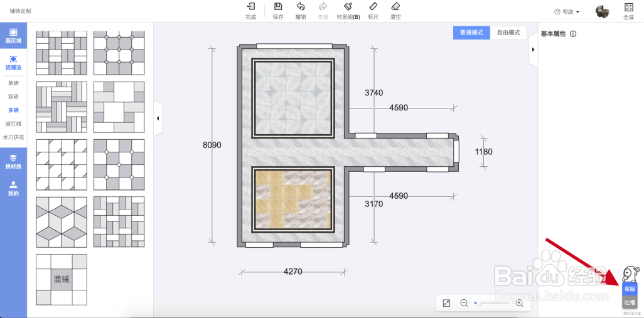
Task: Zoom in with the plus magnifier
Action: click(519, 303)
